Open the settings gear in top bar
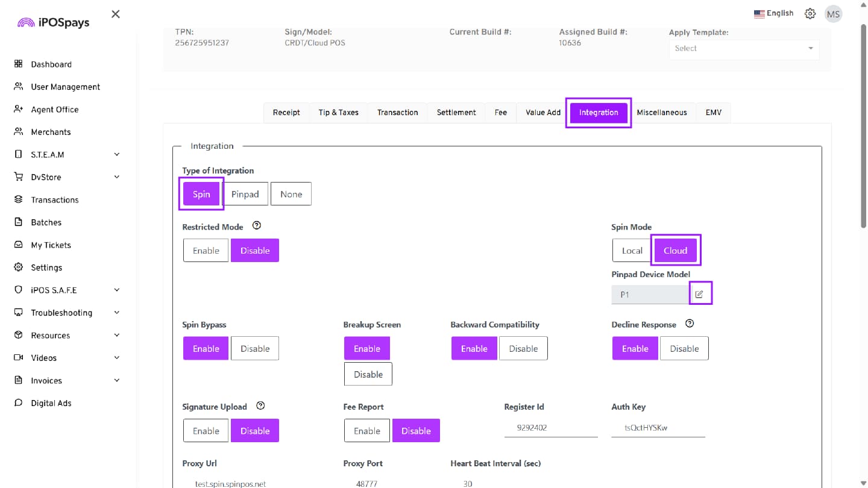Image resolution: width=868 pixels, height=488 pixels. 810,14
